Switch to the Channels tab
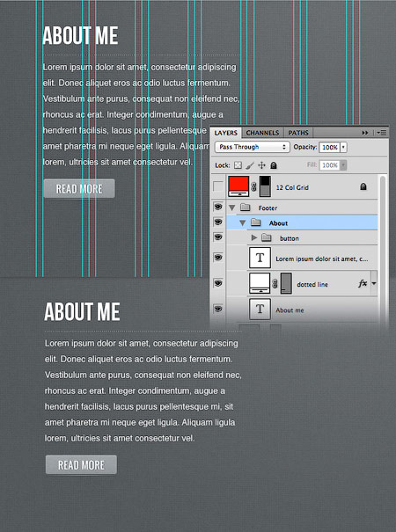The image size is (396, 532). click(x=262, y=133)
